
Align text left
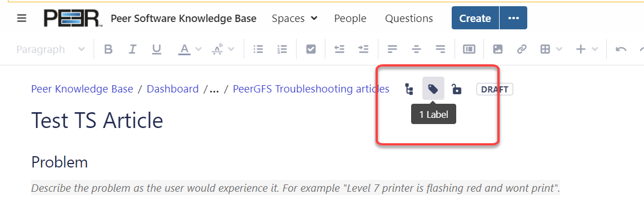click(392, 50)
